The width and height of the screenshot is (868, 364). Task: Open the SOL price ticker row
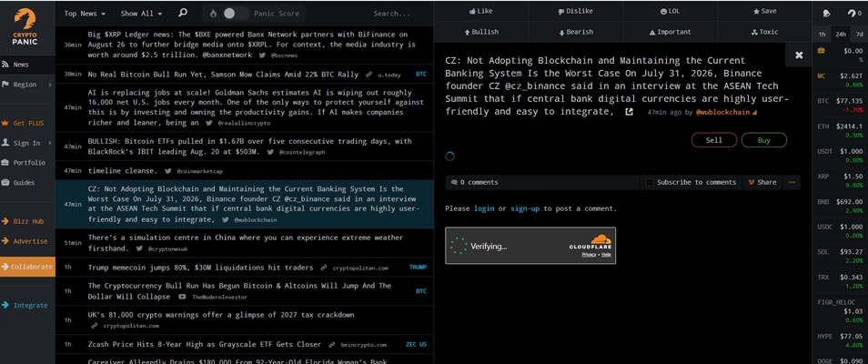(840, 256)
